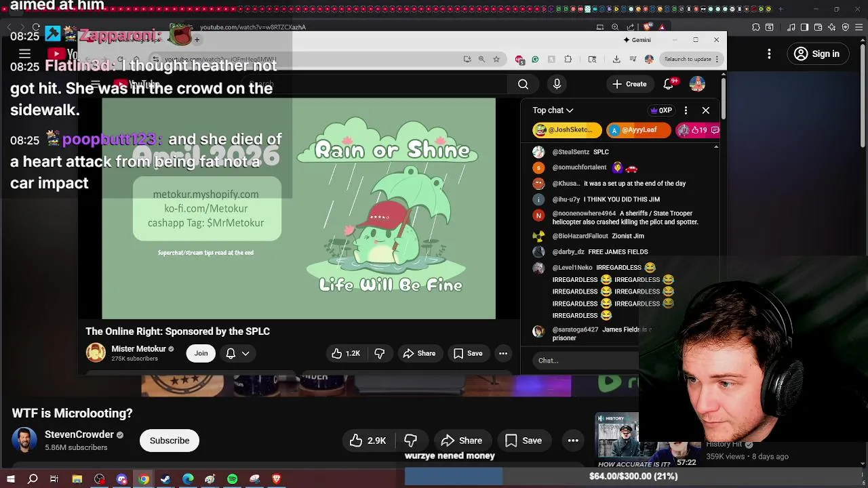Share the Microlooting video
868x488 pixels.
click(461, 441)
